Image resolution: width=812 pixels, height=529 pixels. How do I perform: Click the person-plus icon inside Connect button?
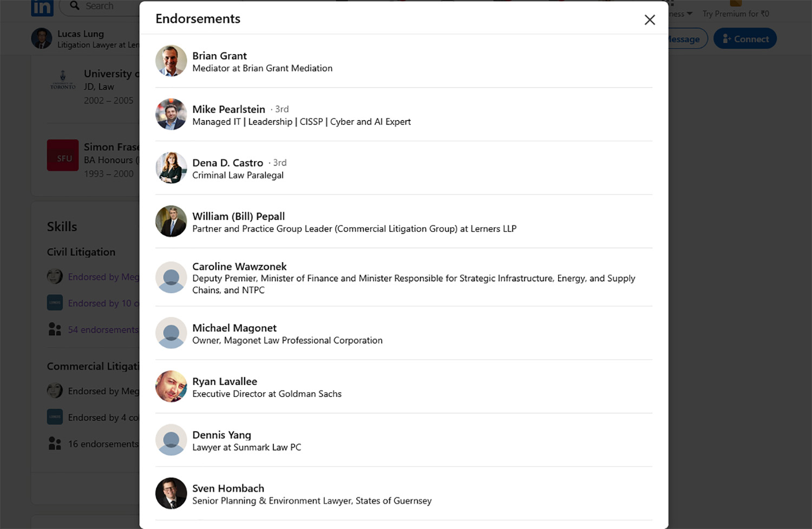725,38
